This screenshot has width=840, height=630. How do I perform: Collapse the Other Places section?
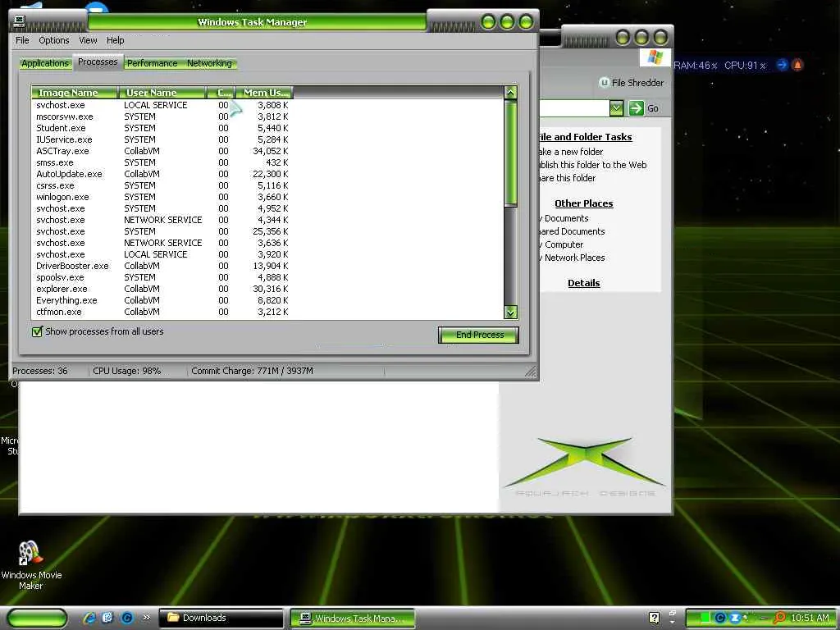[x=583, y=203]
